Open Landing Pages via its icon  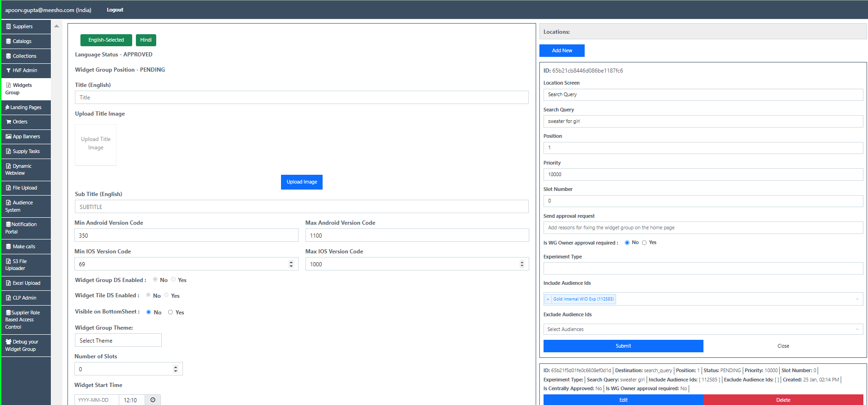[x=7, y=108]
